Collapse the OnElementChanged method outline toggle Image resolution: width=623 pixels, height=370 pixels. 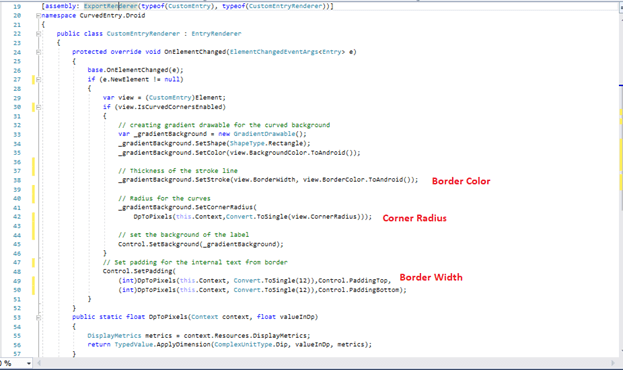(39, 52)
